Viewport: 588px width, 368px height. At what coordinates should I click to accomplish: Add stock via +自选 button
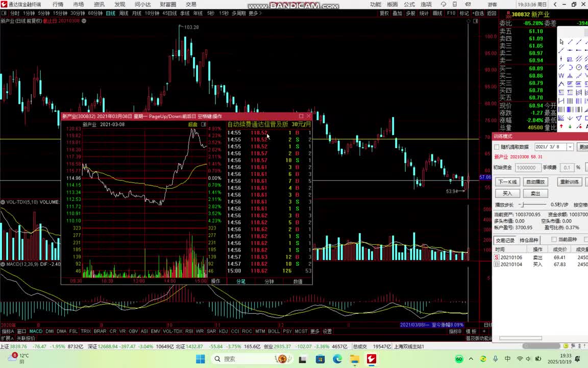[x=478, y=13]
